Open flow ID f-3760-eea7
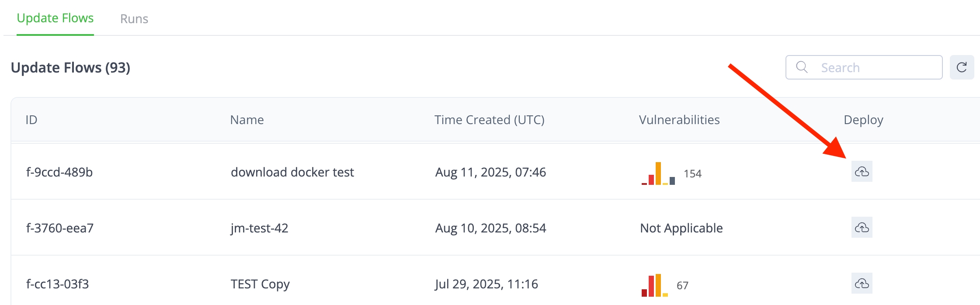This screenshot has width=980, height=305. coord(60,228)
